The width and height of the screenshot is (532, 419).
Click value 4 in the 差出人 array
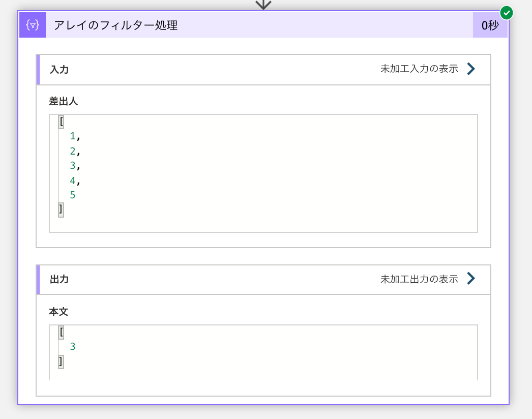[x=73, y=181]
